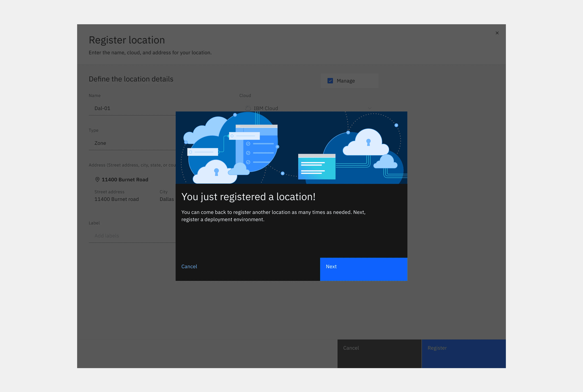Screen dimensions: 583x392
Task: Click the teal document window in the illustration
Action: [x=317, y=167]
